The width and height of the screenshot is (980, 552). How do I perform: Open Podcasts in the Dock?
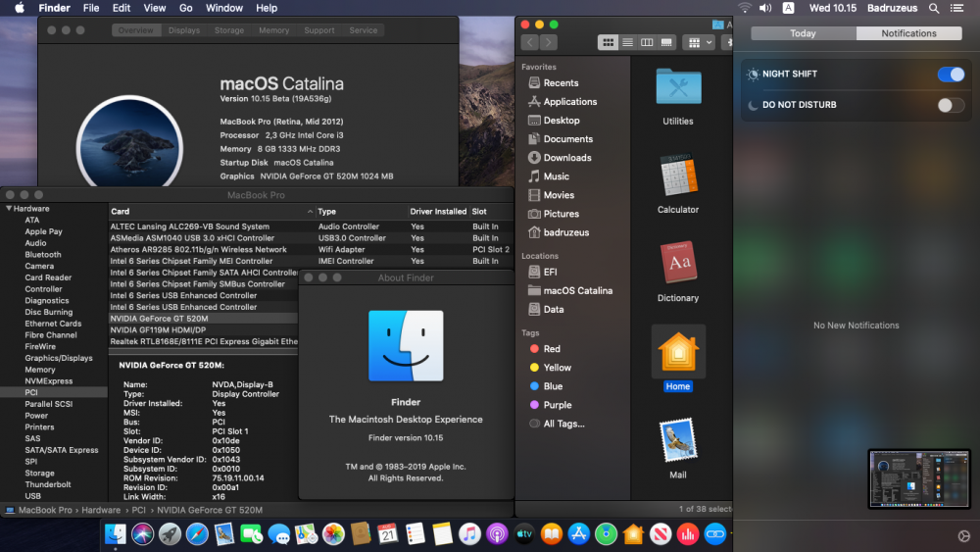497,534
